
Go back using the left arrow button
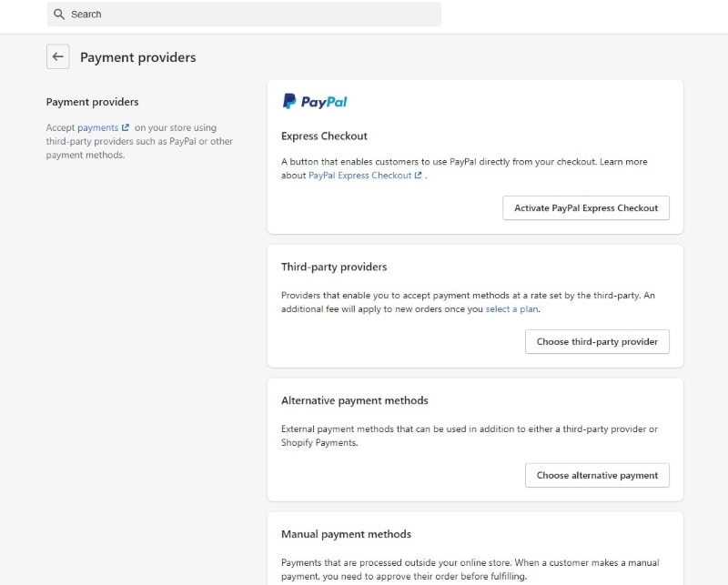point(58,57)
